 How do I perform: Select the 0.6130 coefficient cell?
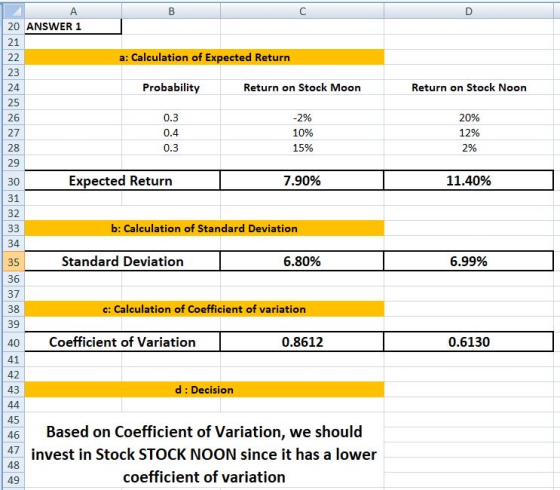pyautogui.click(x=469, y=342)
